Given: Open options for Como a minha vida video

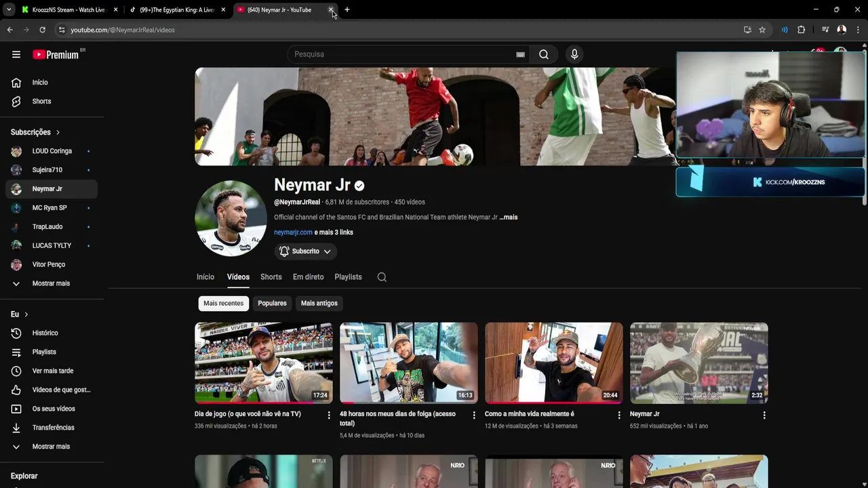Looking at the screenshot, I should 619,415.
